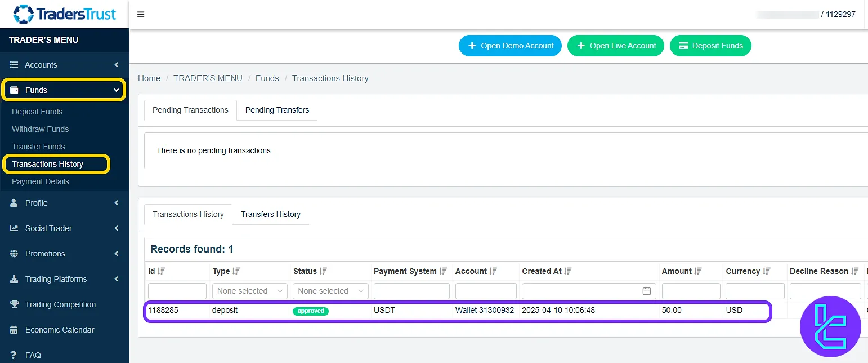The height and width of the screenshot is (363, 868).
Task: Sort by Currency column sort icon
Action: tap(767, 271)
